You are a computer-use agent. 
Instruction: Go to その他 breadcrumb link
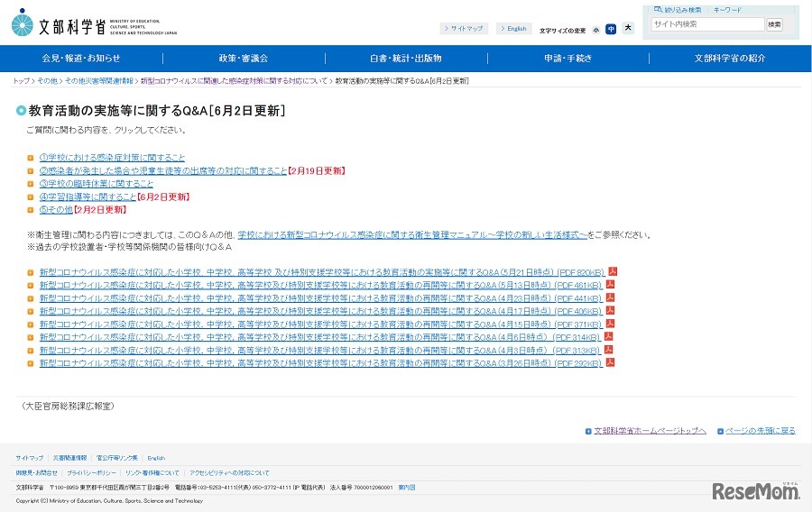[x=47, y=81]
